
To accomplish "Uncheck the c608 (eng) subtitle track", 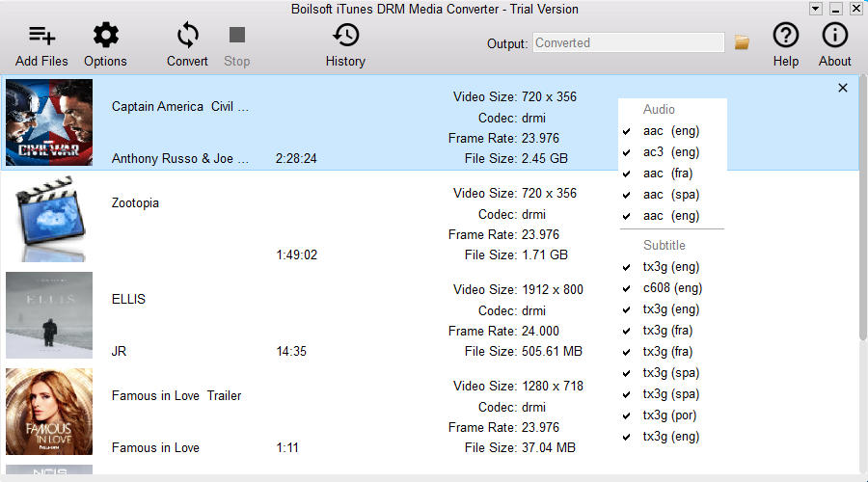I will coord(627,288).
